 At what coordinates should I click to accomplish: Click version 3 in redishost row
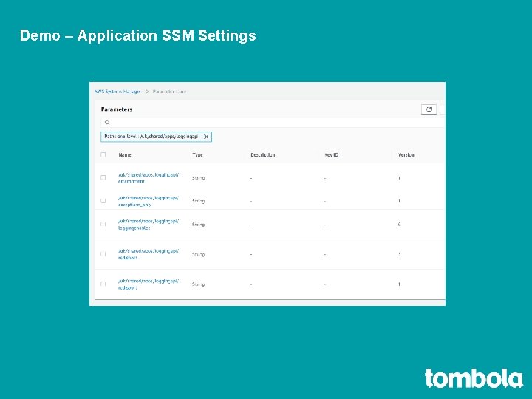399,254
